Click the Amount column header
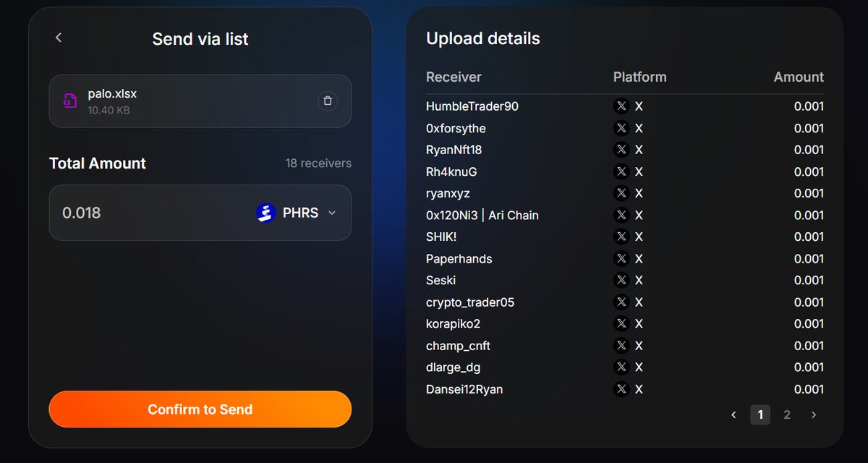This screenshot has height=463, width=868. click(799, 77)
